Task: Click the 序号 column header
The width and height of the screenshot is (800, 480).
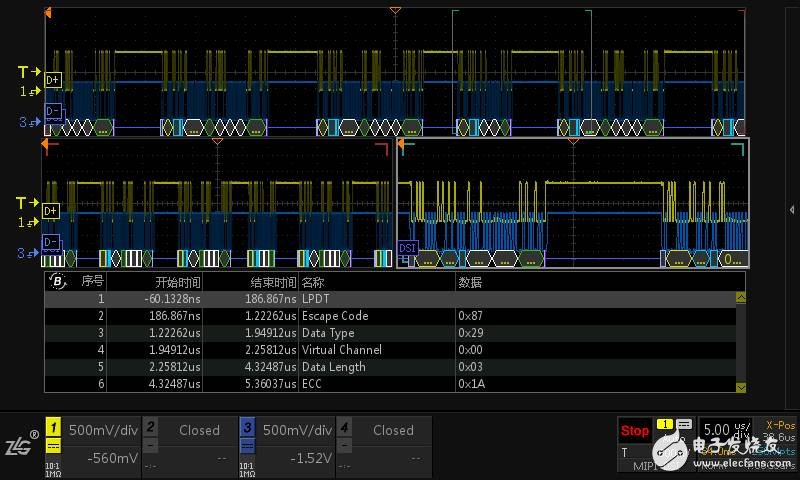Action: pyautogui.click(x=92, y=281)
